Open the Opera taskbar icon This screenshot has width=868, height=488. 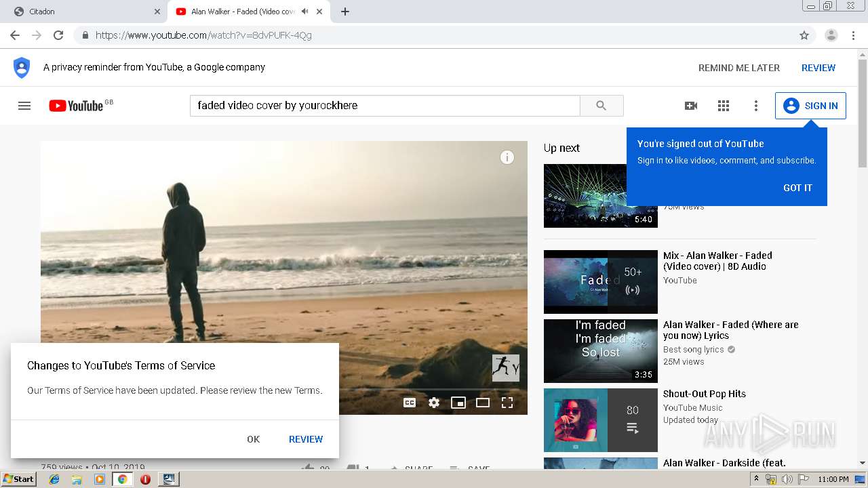click(145, 479)
